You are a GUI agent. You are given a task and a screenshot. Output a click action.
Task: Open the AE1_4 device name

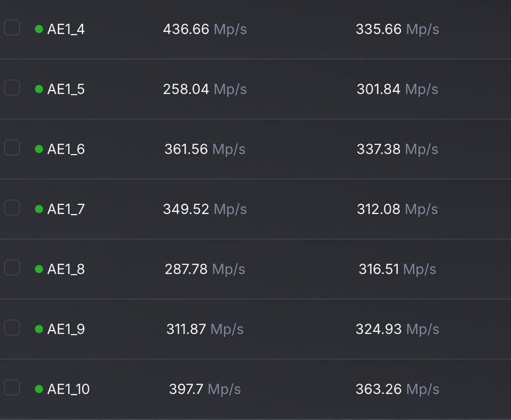click(66, 29)
